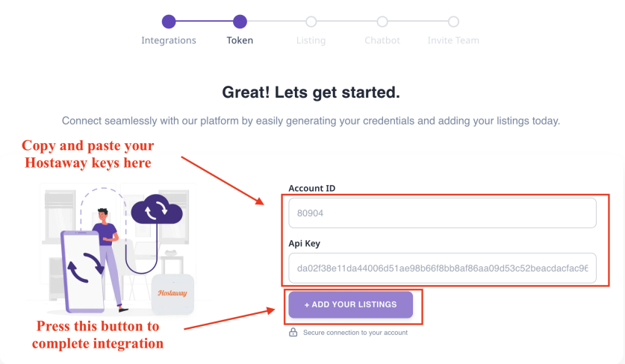
Task: Click the Token step circle
Action: pyautogui.click(x=240, y=22)
